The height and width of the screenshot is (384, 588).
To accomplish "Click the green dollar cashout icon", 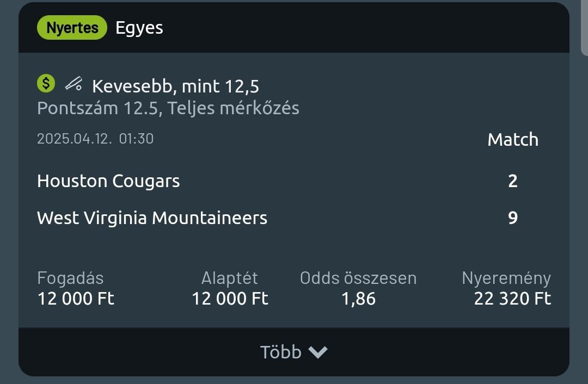I will click(x=46, y=84).
